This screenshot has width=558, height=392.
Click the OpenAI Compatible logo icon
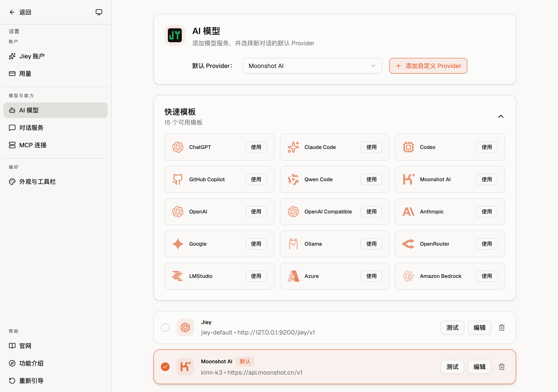(293, 212)
